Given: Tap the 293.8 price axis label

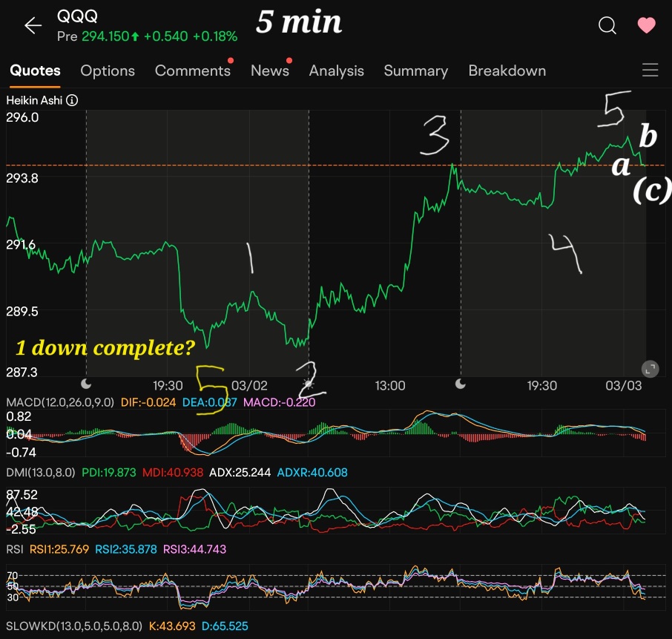Looking at the screenshot, I should [x=22, y=178].
